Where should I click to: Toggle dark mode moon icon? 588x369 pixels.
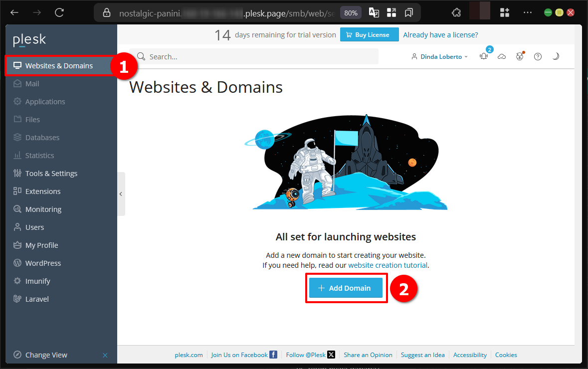pyautogui.click(x=556, y=57)
